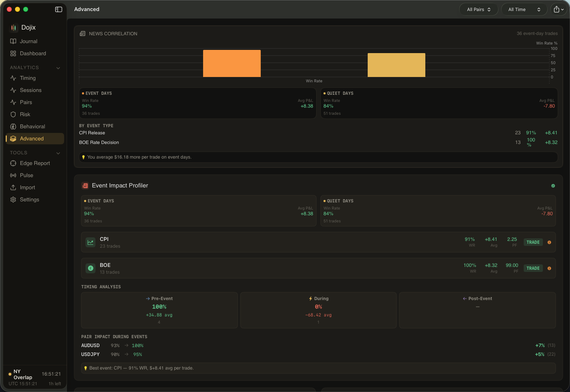Click the verified badge on Event Impact Profiler
Screen dimensions: 570x392
pos(553,186)
